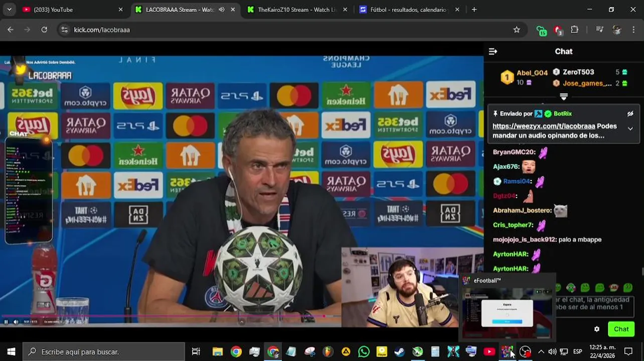Pause the Kick stream video
The width and height of the screenshot is (644, 361).
6,322
